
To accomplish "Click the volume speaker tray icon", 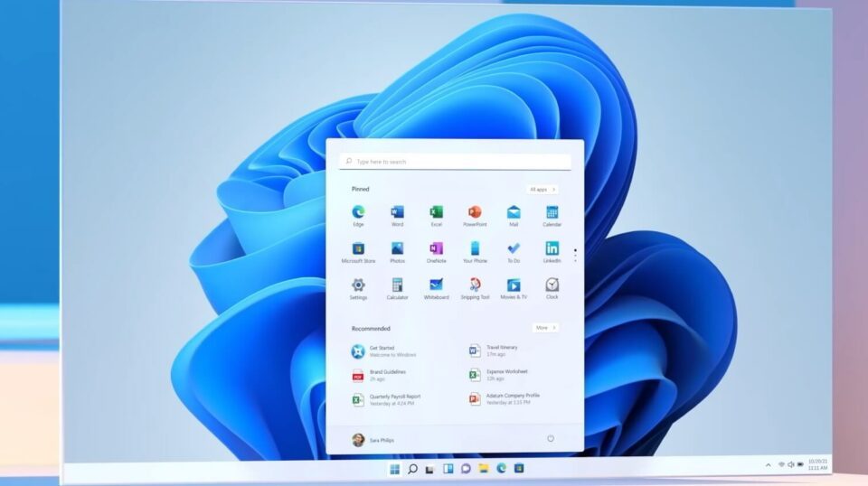I will (790, 464).
